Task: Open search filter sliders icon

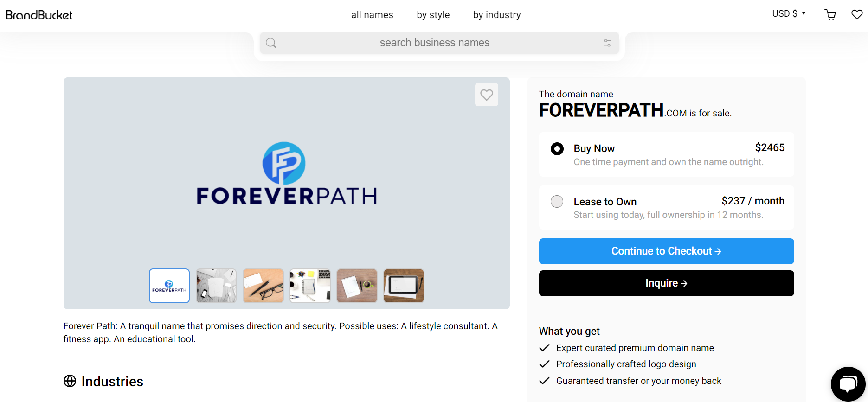Action: [607, 43]
